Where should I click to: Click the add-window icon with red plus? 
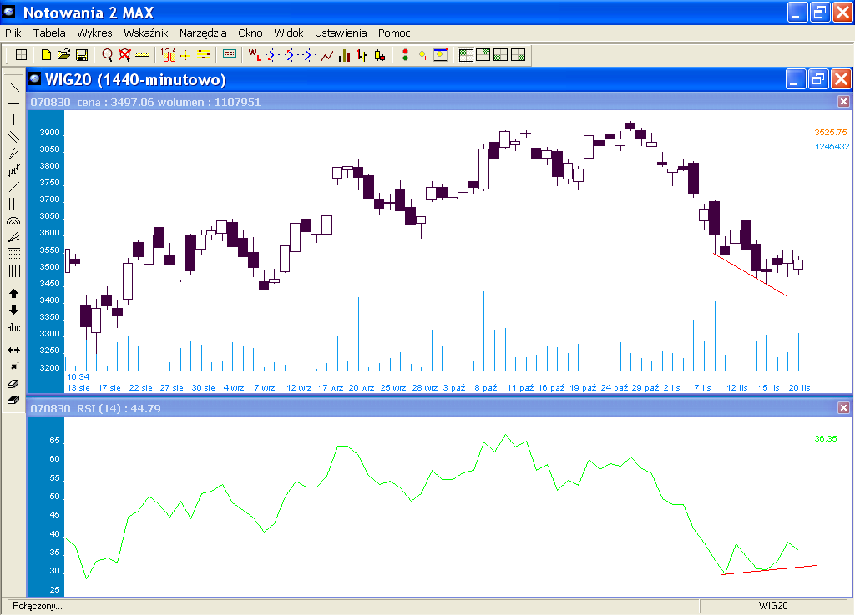pos(441,54)
